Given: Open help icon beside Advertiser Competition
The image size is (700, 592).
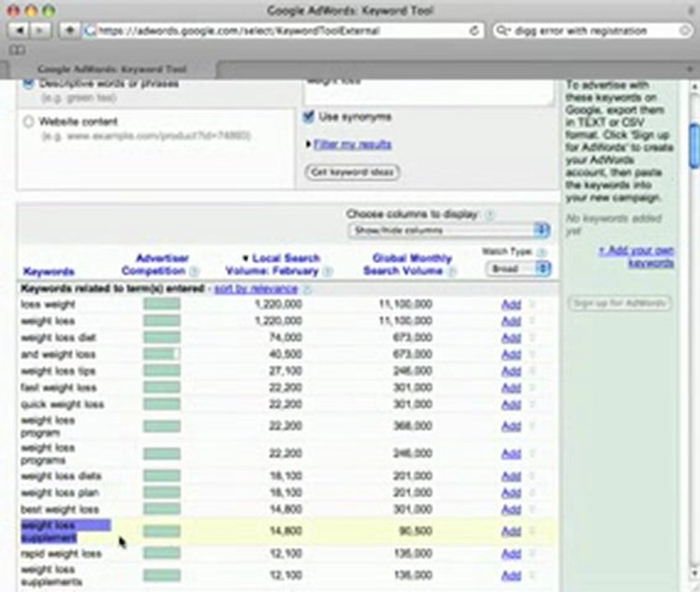Looking at the screenshot, I should click(194, 271).
